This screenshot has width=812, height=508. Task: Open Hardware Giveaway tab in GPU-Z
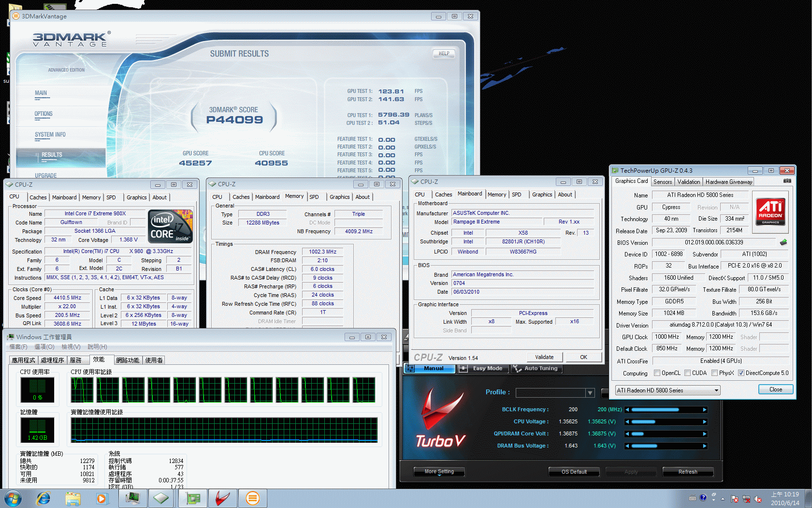tap(729, 182)
